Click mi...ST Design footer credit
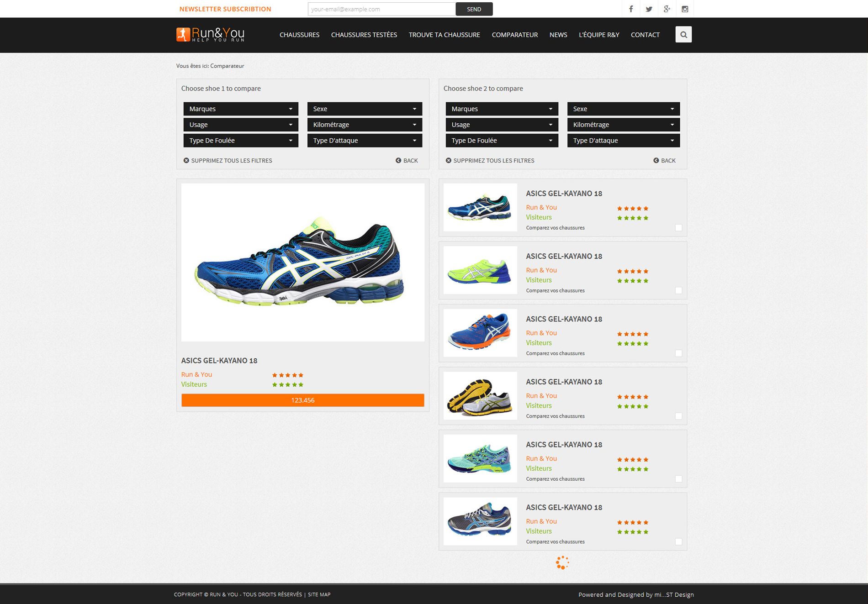 pyautogui.click(x=674, y=594)
